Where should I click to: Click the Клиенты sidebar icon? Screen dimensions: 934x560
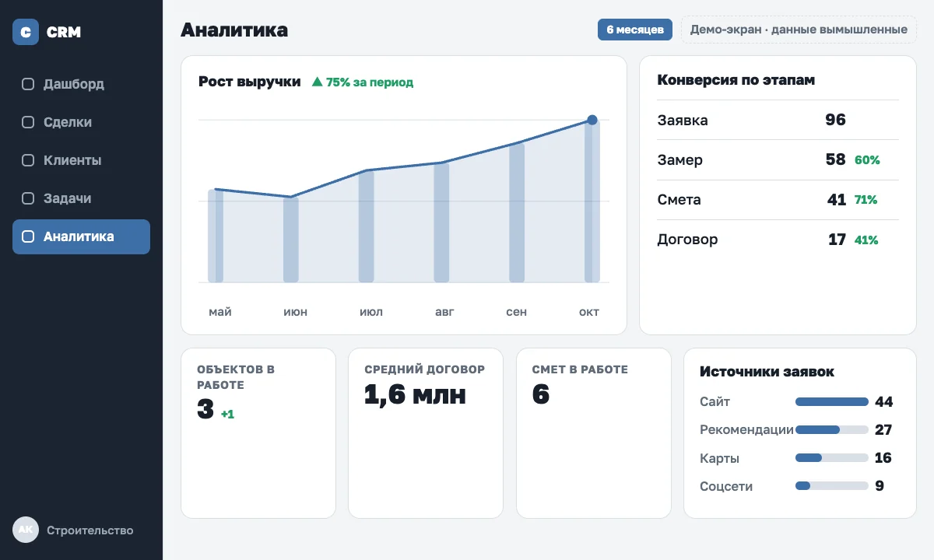pyautogui.click(x=28, y=160)
